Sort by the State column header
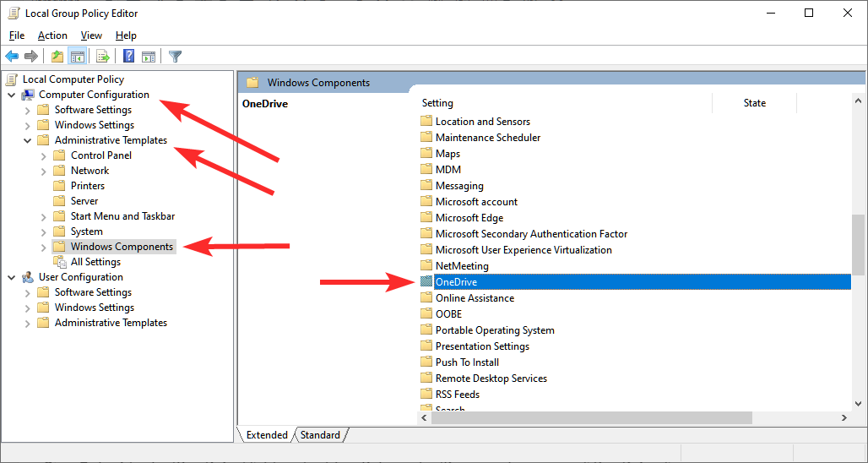 point(755,103)
